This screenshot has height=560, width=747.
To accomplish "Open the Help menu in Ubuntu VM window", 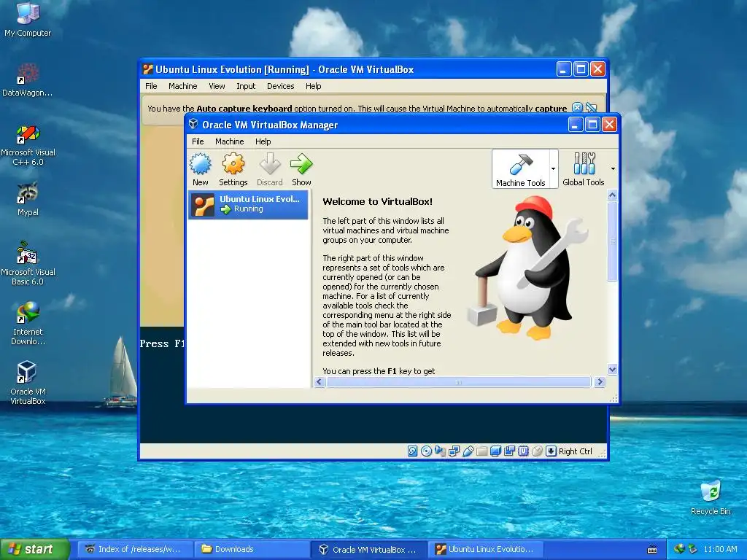I will tap(313, 86).
